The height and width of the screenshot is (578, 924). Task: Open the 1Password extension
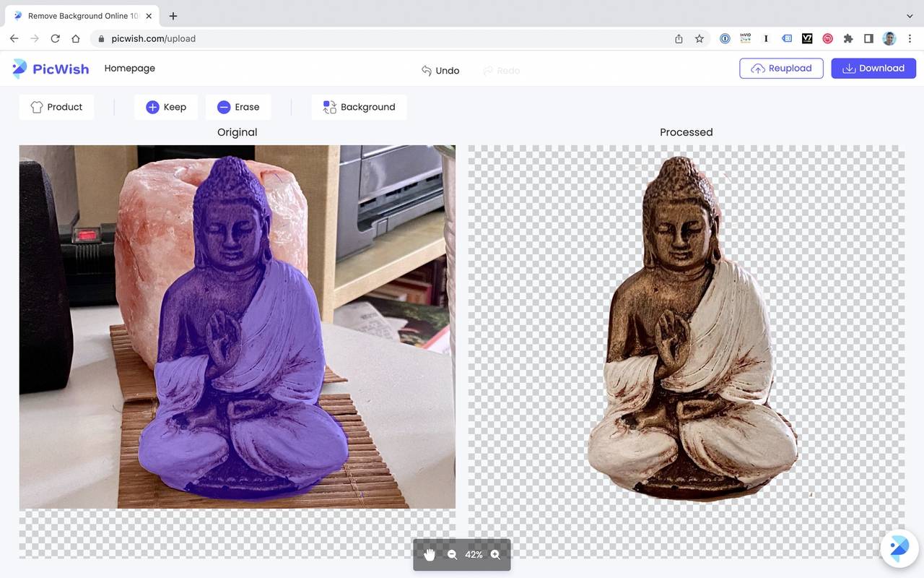pos(725,39)
